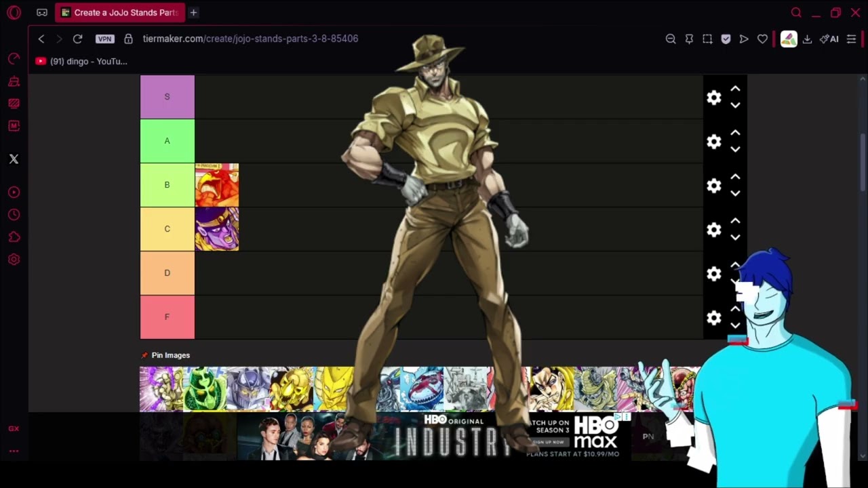
Task: Open Easy Setup sliders icon
Action: click(x=851, y=39)
